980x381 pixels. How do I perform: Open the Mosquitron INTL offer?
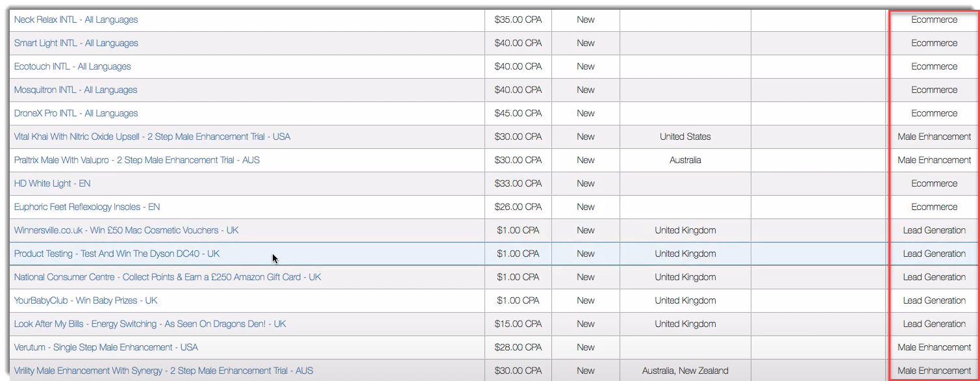pyautogui.click(x=76, y=90)
